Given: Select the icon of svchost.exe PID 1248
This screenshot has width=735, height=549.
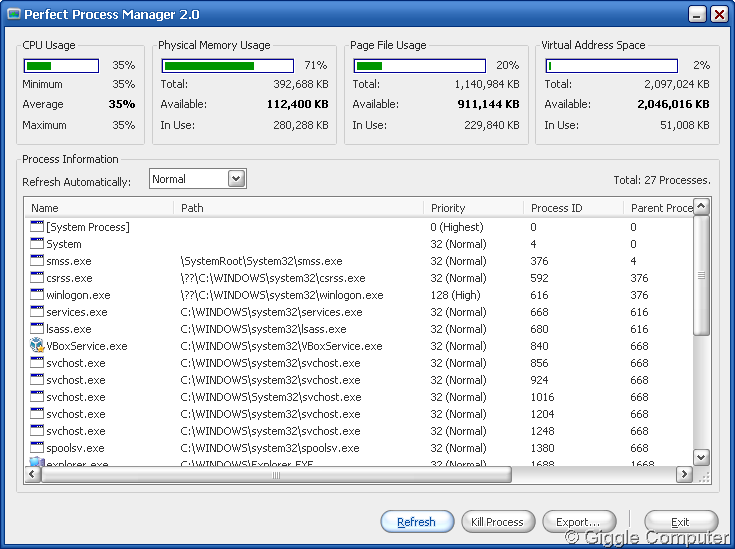Looking at the screenshot, I should 37,431.
